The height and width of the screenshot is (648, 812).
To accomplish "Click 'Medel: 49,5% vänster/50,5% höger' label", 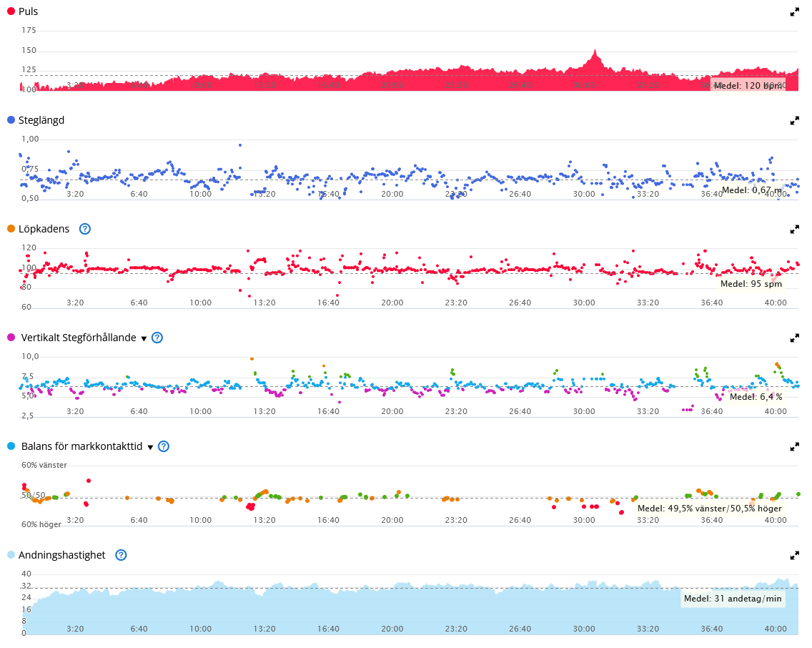I will pos(710,509).
